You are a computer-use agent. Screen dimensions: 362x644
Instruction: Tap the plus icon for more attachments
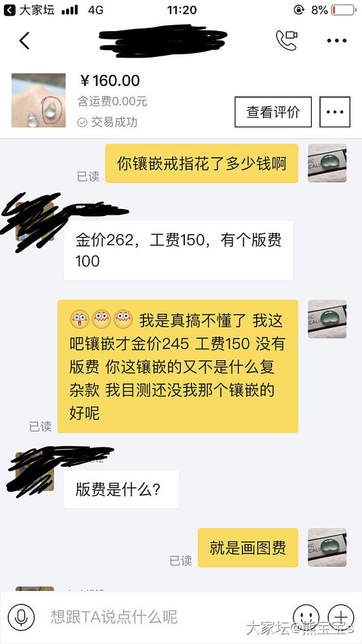[341, 617]
